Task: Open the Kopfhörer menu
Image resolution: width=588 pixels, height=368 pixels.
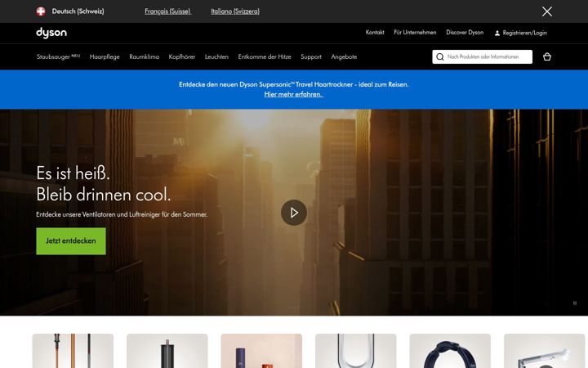Action: coord(182,56)
